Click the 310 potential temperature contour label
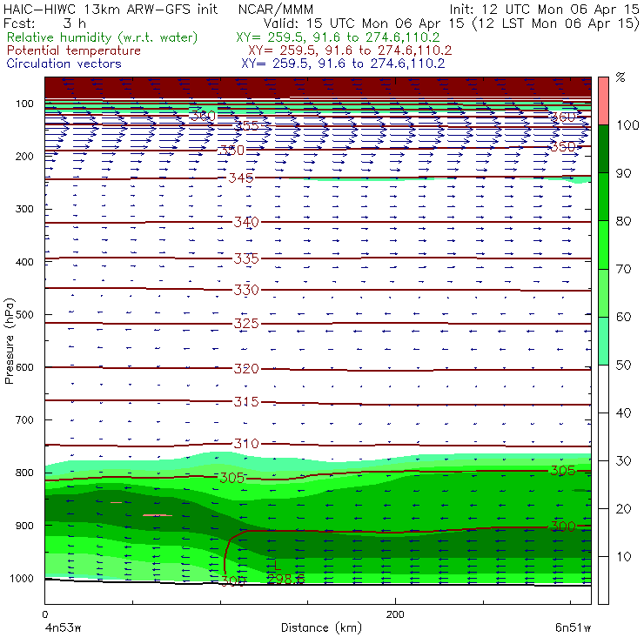Viewport: 644px width, 644px height. (x=246, y=444)
